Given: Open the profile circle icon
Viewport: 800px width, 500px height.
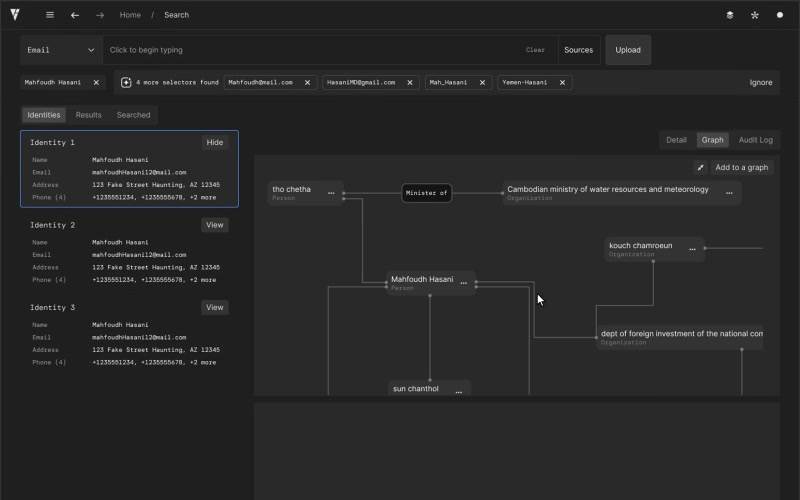Looking at the screenshot, I should (x=780, y=15).
